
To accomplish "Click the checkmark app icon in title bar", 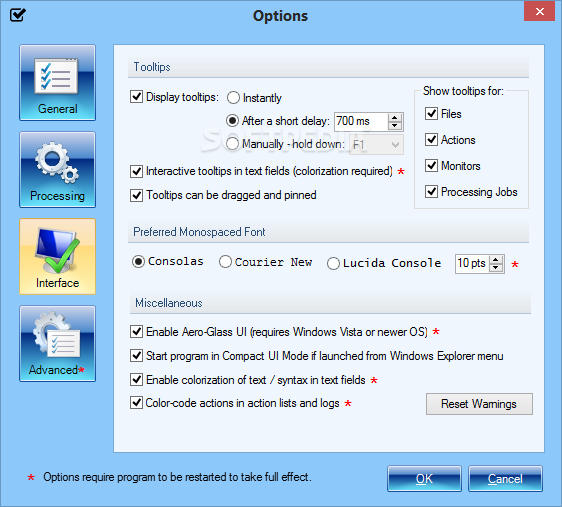I will point(18,15).
